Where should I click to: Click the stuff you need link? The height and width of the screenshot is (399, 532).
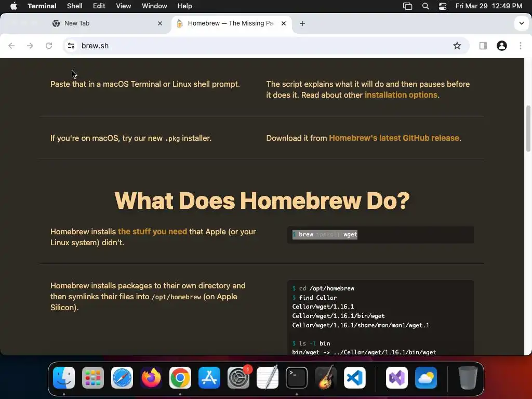[x=152, y=232]
